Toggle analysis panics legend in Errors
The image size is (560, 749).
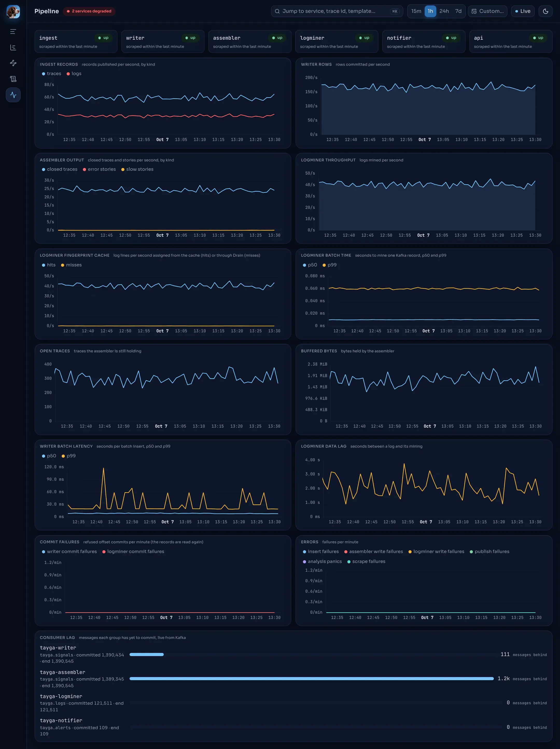click(322, 561)
